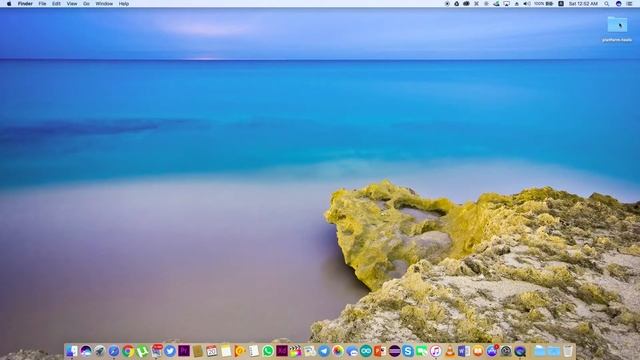Open iTunes music note icon
Image resolution: width=640 pixels, height=360 pixels.
[436, 351]
